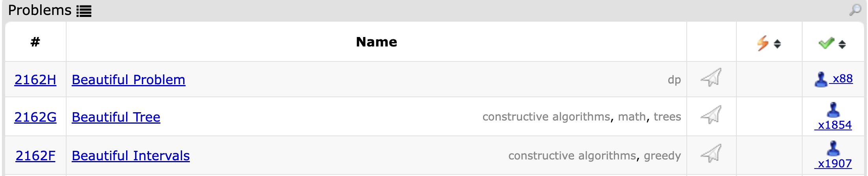This screenshot has width=868, height=176.
Task: Click the math tag
Action: point(632,117)
